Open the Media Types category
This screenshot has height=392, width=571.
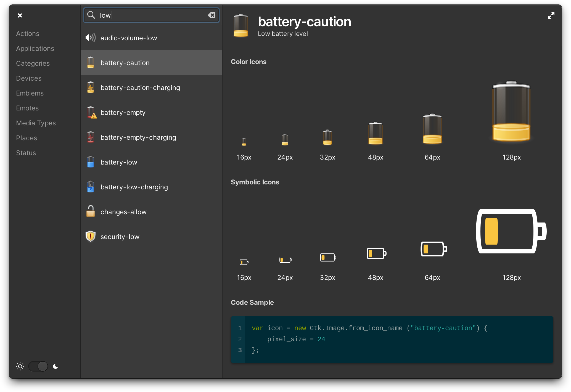(36, 123)
